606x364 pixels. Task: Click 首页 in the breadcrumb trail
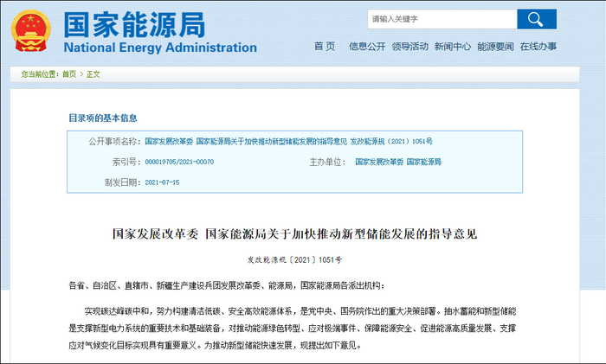coord(69,74)
